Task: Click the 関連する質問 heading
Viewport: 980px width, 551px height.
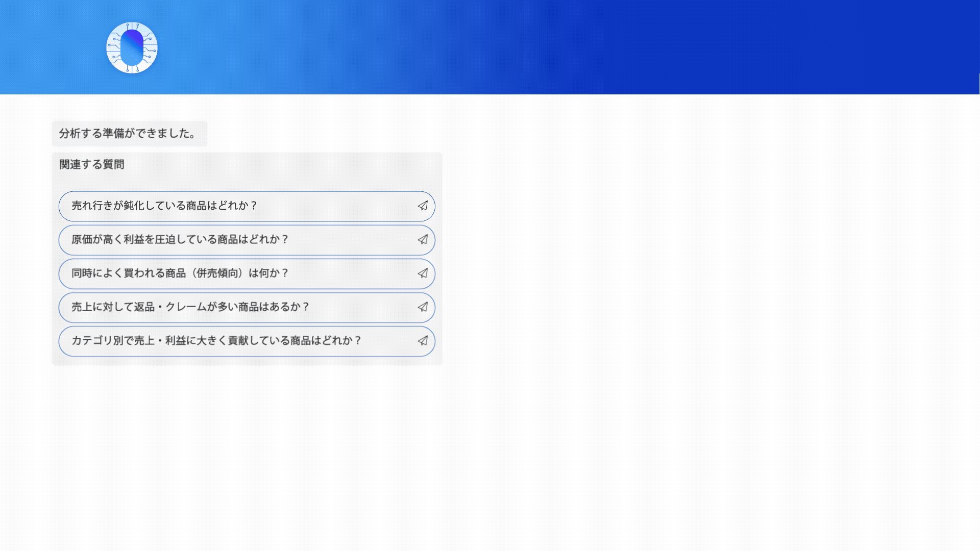Action: click(92, 164)
